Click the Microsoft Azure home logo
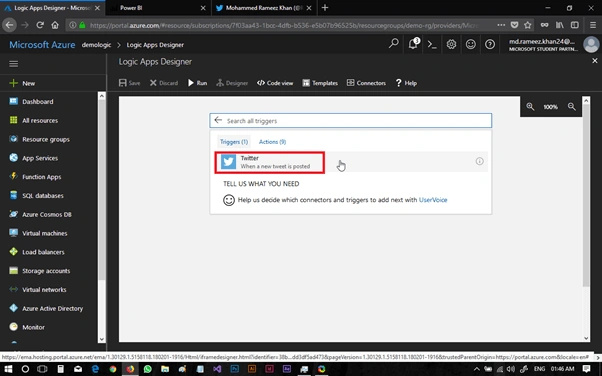Viewport: 602px width, 376px height. point(42,45)
